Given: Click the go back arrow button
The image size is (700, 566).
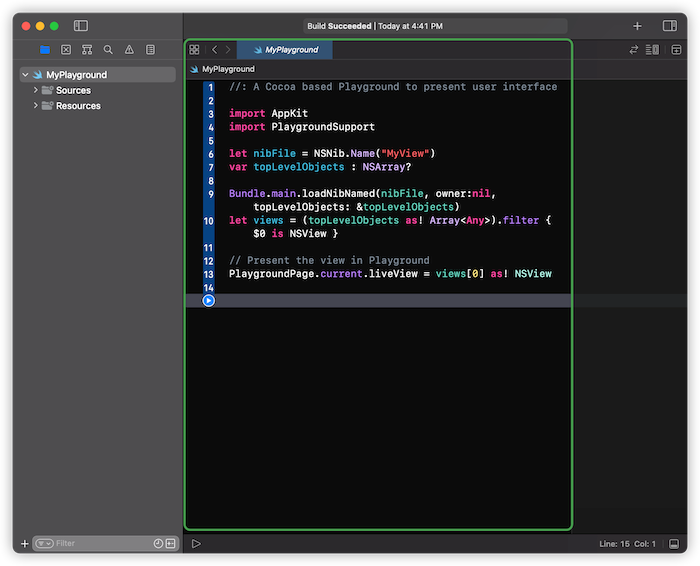Looking at the screenshot, I should [x=214, y=49].
